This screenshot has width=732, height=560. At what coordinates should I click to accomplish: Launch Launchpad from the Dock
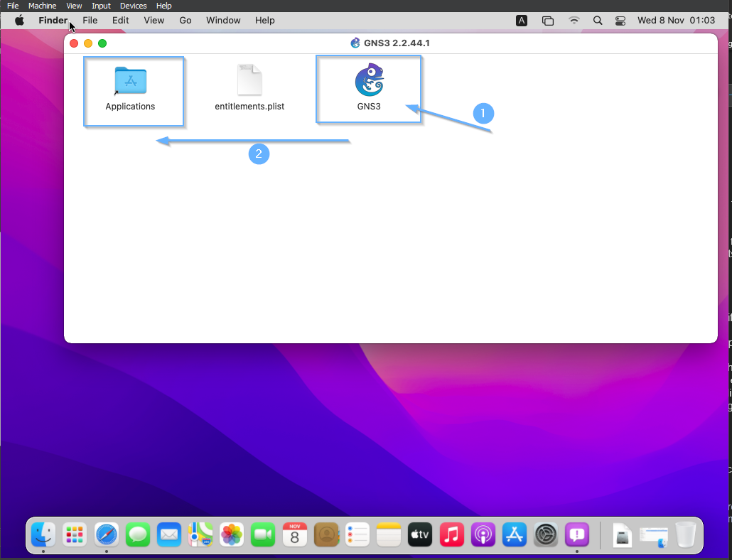tap(75, 534)
